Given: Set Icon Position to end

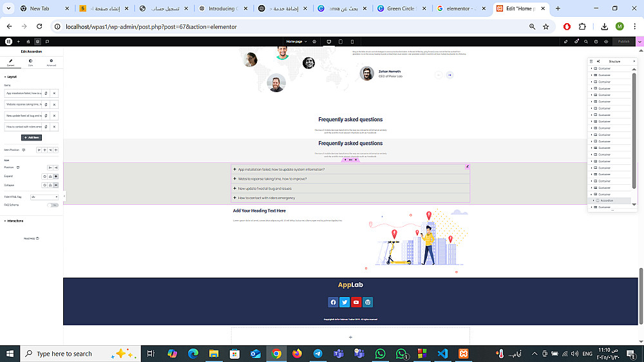Looking at the screenshot, I should [56, 167].
